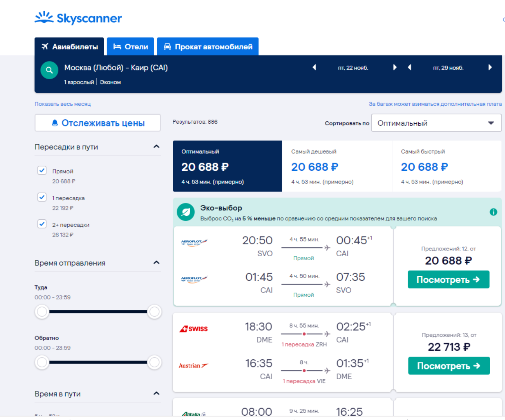This screenshot has width=505, height=420.
Task: Click the SWISS airline logo
Action: 194,329
